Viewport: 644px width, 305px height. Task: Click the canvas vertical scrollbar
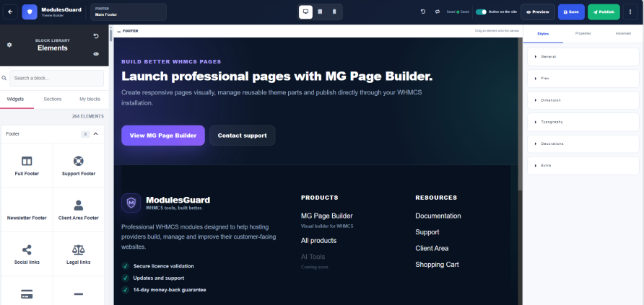tap(520, 114)
